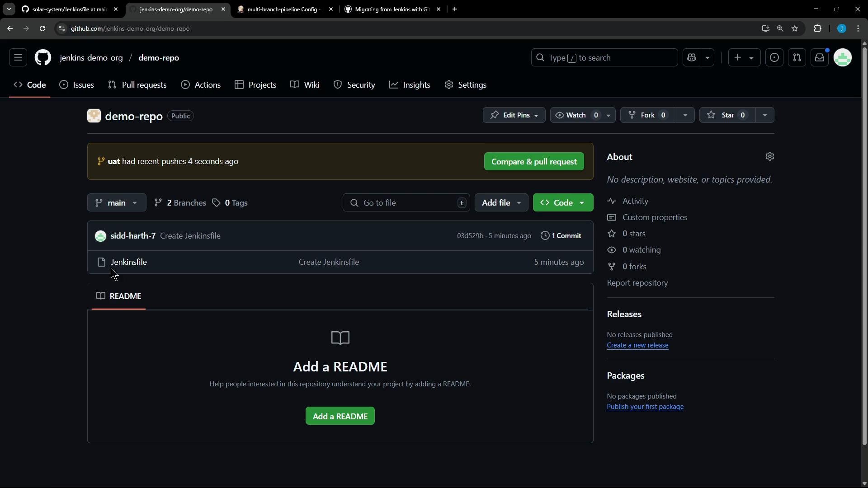
Task: Open the About section gear settings
Action: pos(770,156)
